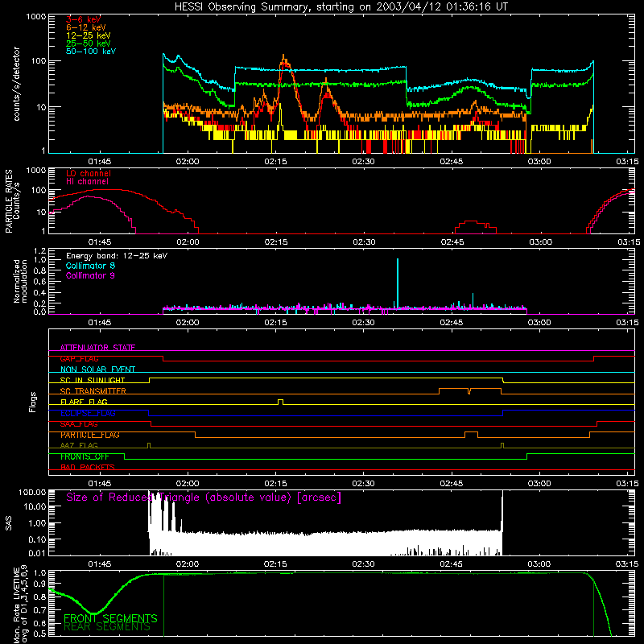Click the BAD_PACKETS flag label
Screen dimensions: 644x644
click(x=88, y=468)
